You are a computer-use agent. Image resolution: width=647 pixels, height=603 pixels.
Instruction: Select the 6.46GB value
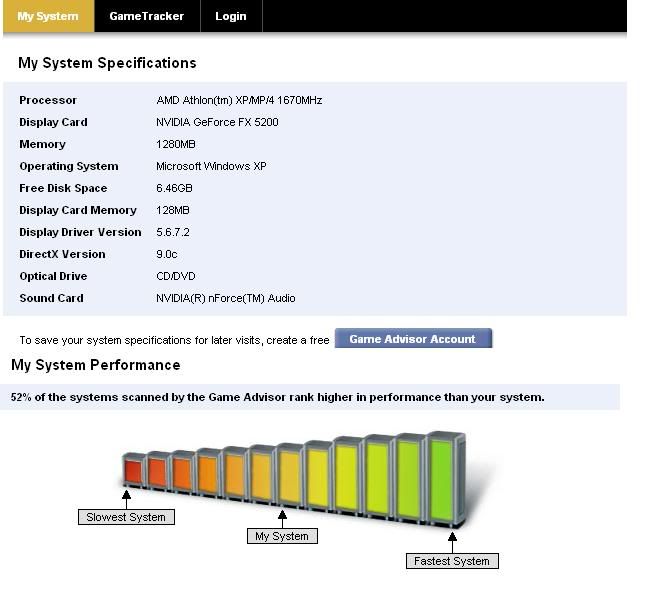[x=174, y=188]
